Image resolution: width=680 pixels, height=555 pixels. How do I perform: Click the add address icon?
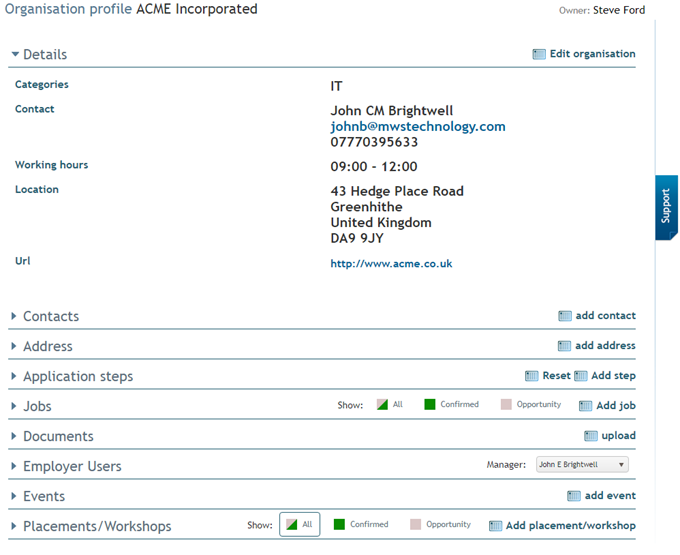click(x=564, y=346)
